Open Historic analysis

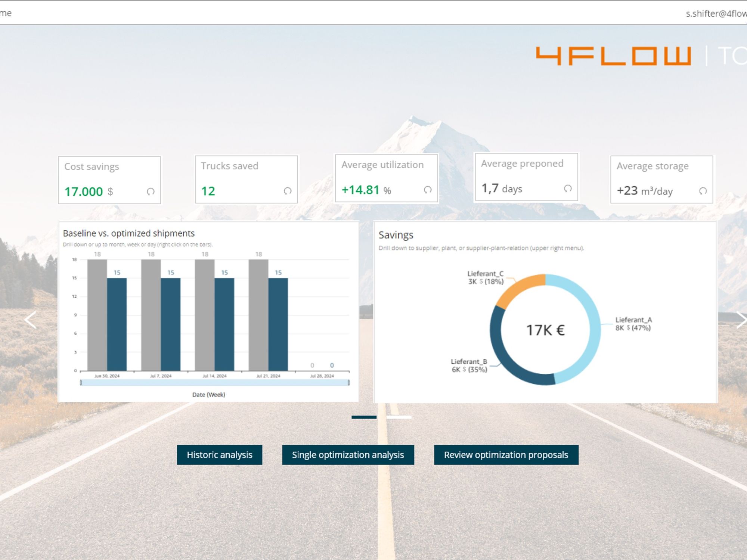[220, 455]
